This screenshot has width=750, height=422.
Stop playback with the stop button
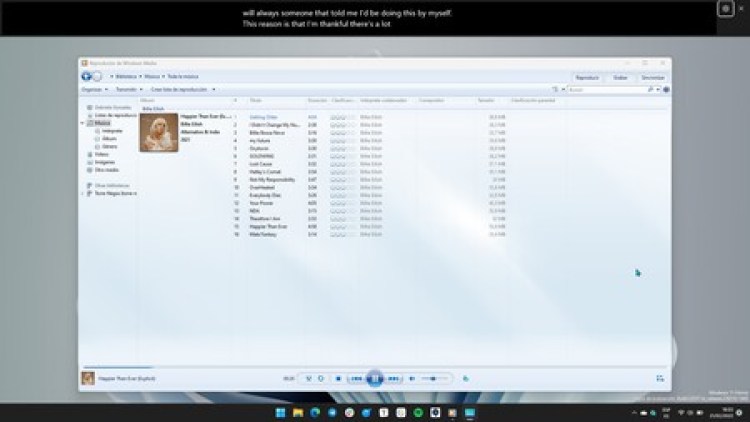pos(338,378)
